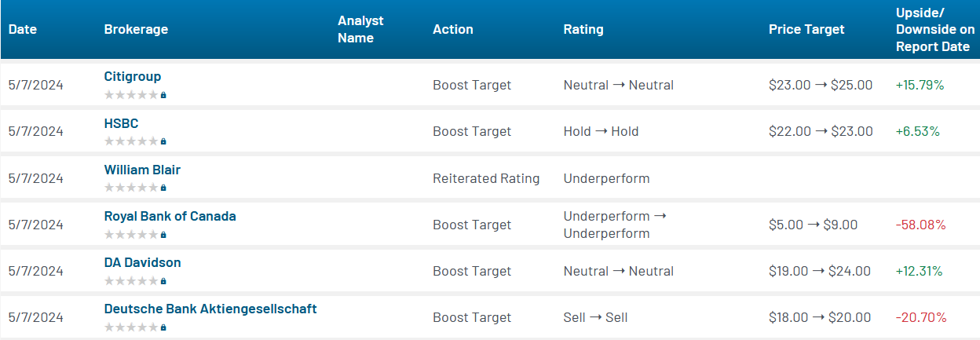The image size is (980, 340).
Task: Sort by the Brokerage column header
Action: 136,30
